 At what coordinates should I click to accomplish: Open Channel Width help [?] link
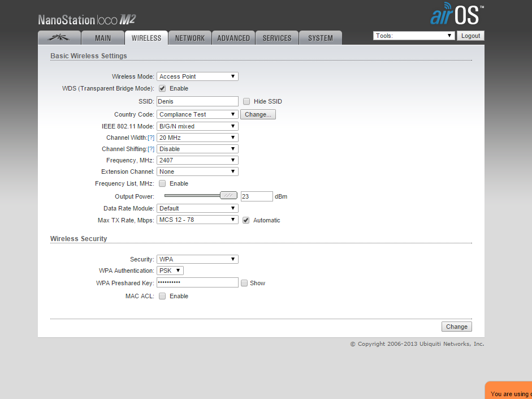coord(151,138)
